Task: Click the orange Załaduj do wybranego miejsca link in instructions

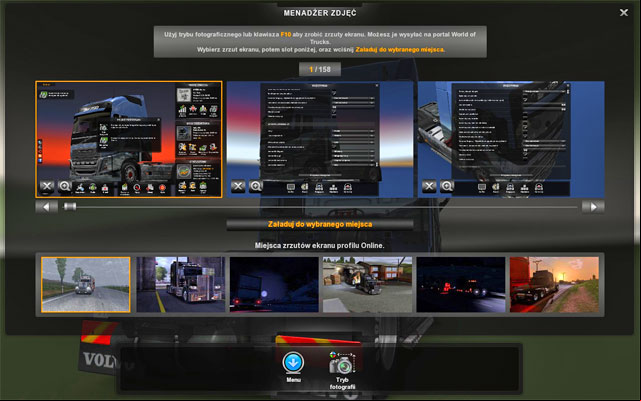Action: click(x=400, y=49)
